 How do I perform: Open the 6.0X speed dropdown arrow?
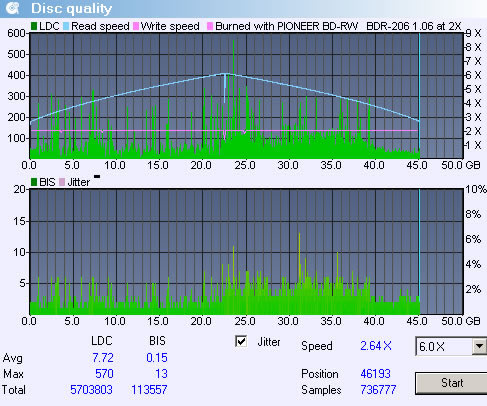pos(479,347)
